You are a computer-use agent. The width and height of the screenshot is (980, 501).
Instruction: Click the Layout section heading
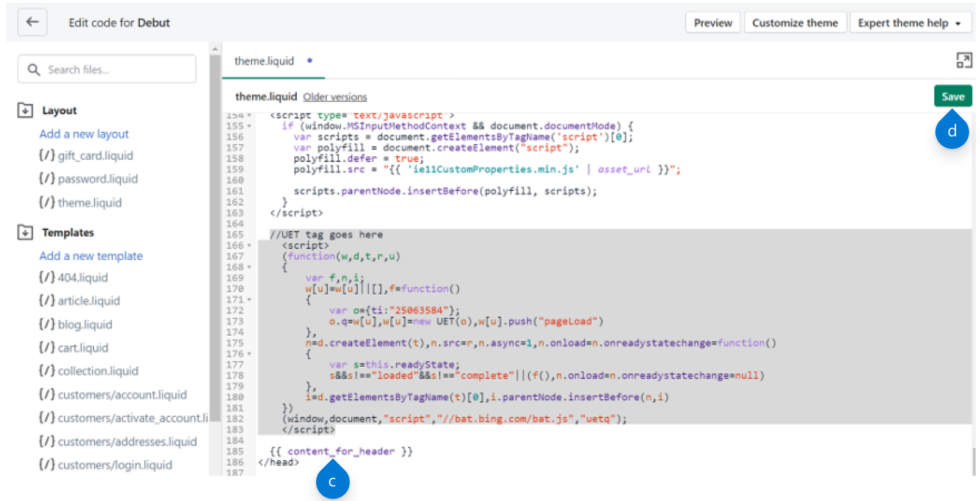click(59, 110)
